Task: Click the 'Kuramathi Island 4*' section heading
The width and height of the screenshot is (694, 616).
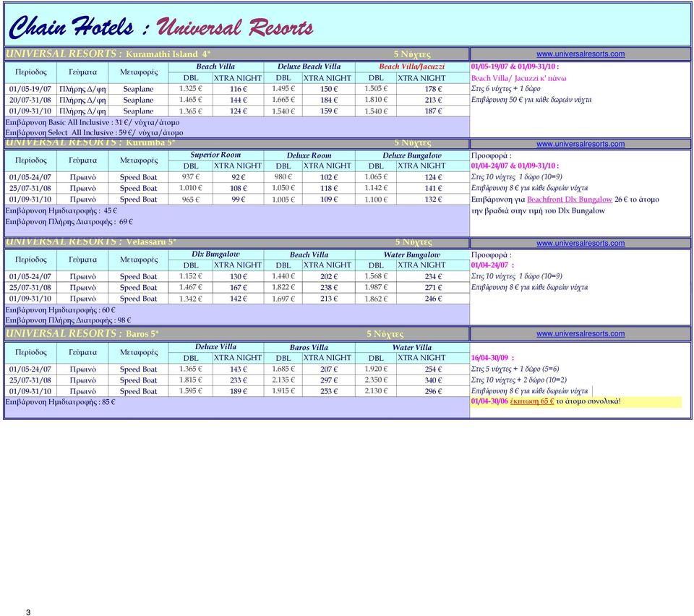Action: pos(168,54)
